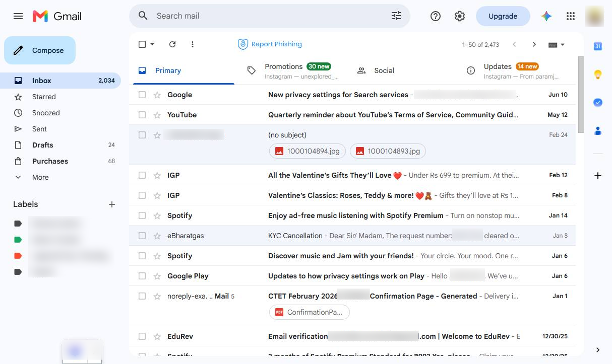Click the Gmail logo
Screen dimensions: 612x364
57,16
